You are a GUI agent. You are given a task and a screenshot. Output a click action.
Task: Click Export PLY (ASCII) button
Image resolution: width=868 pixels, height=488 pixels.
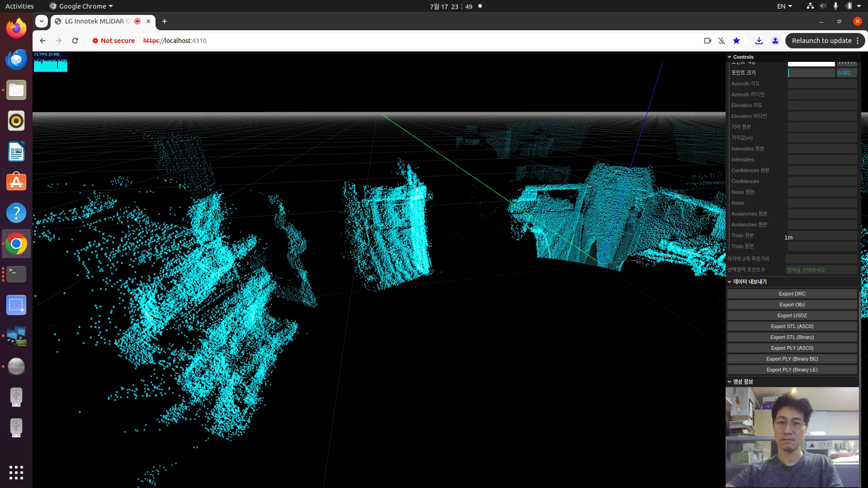tap(792, 348)
